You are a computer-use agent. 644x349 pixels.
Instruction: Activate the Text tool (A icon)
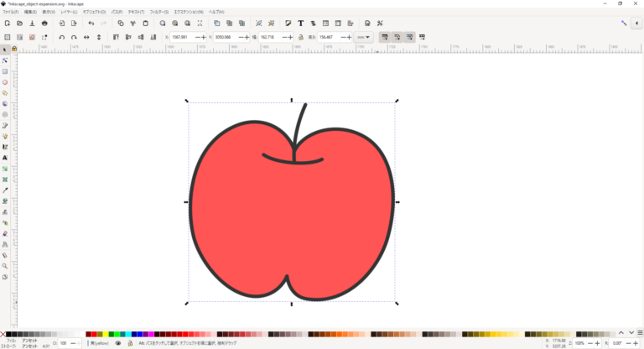click(5, 158)
